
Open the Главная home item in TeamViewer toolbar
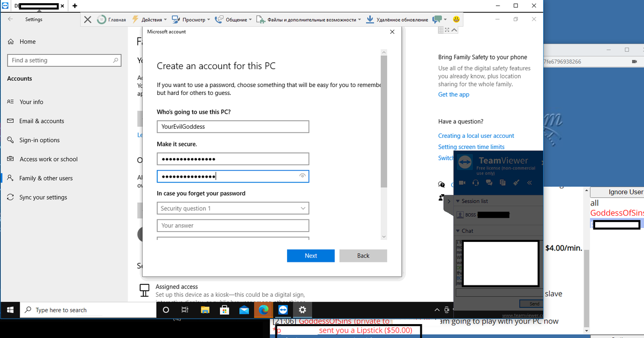point(112,19)
